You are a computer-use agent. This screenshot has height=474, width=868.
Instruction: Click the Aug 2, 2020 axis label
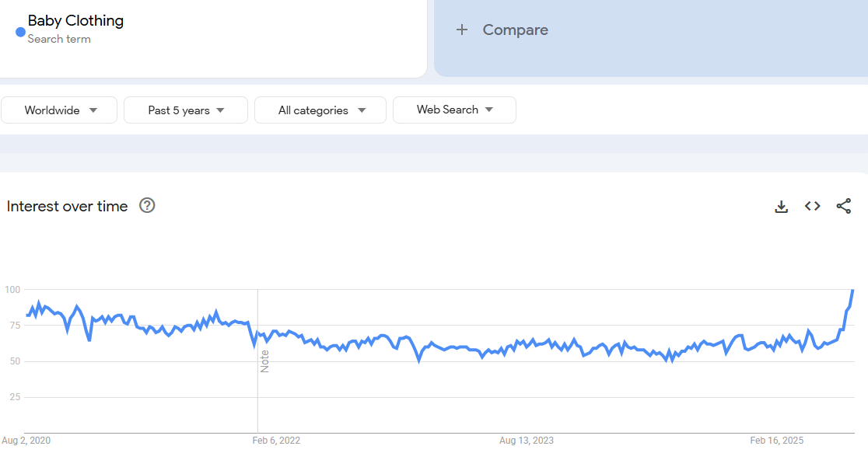coord(26,441)
